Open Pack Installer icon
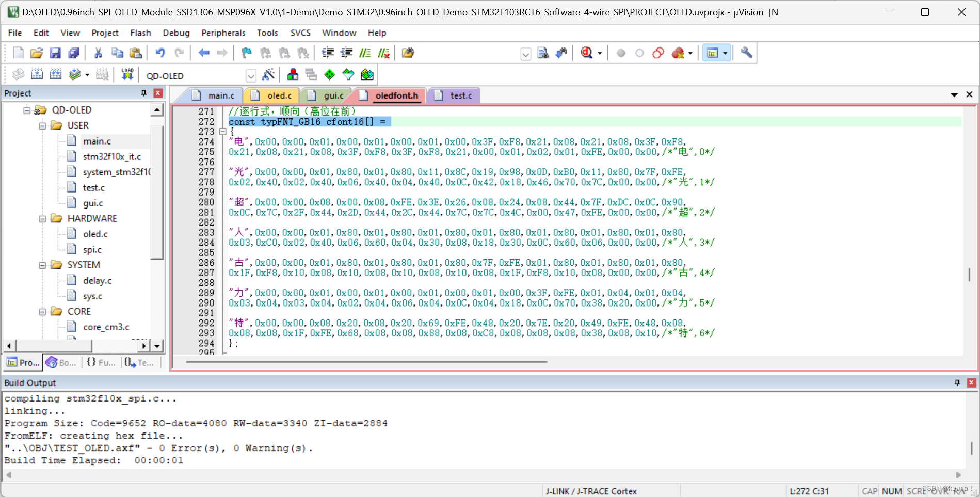Image resolution: width=980 pixels, height=497 pixels. (367, 75)
